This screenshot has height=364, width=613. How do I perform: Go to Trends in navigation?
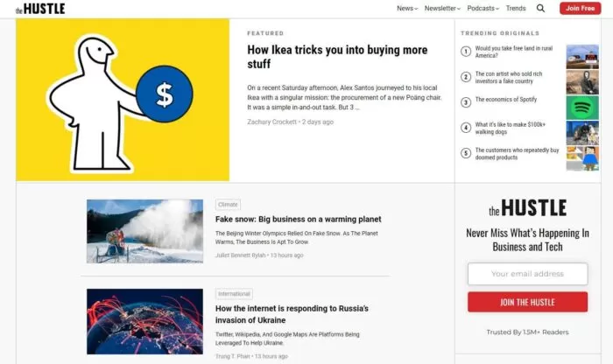516,8
